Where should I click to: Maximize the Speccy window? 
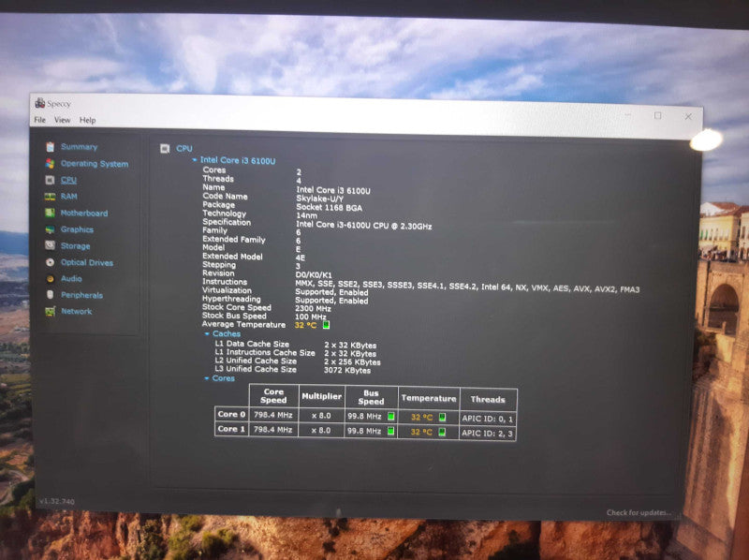coord(658,115)
